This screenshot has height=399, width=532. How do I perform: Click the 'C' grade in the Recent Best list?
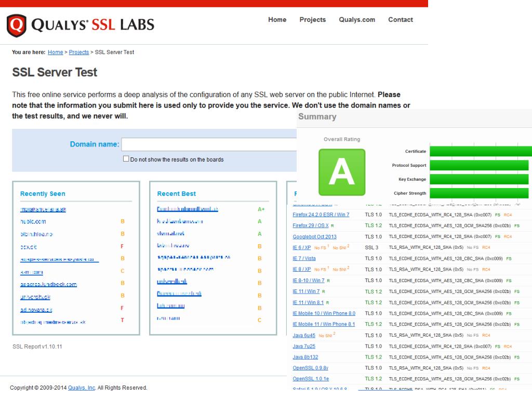click(260, 320)
